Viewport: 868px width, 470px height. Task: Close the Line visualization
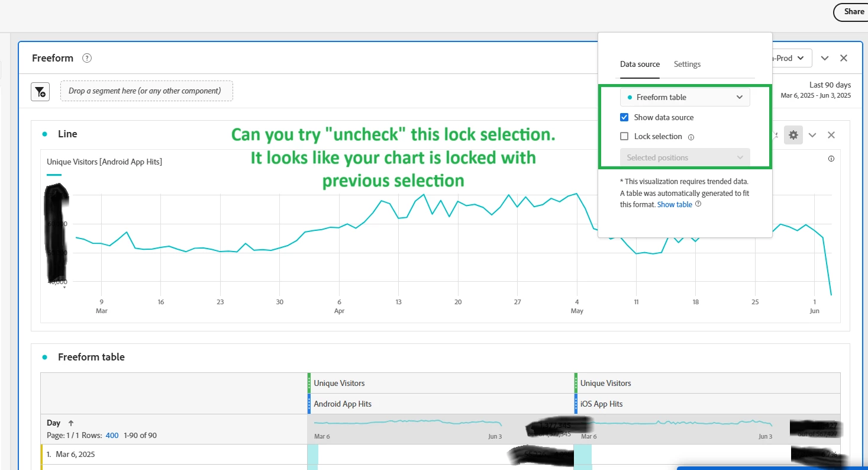[831, 135]
